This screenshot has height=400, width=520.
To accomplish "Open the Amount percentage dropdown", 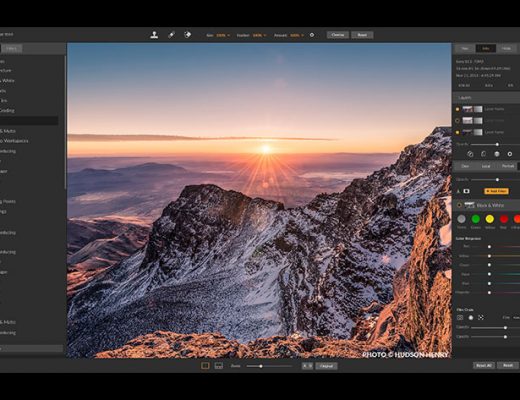I will 297,35.
